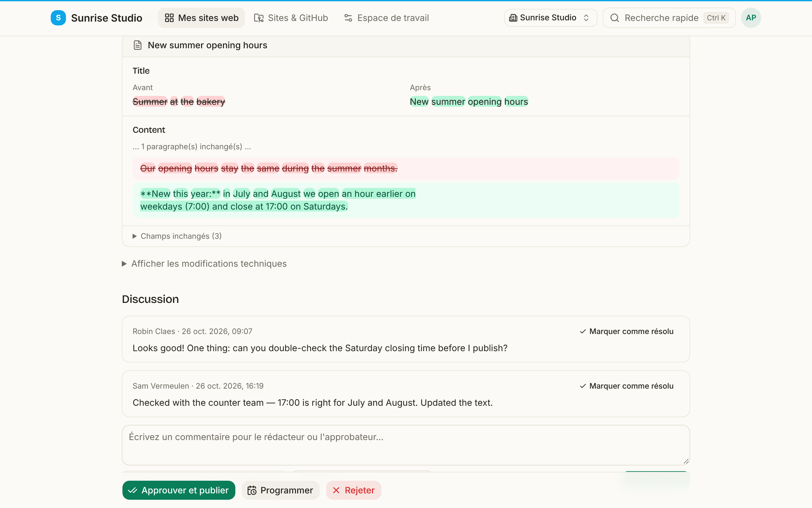Click Robin Claes comment text
Viewport: 812px width, 508px height.
coord(320,348)
